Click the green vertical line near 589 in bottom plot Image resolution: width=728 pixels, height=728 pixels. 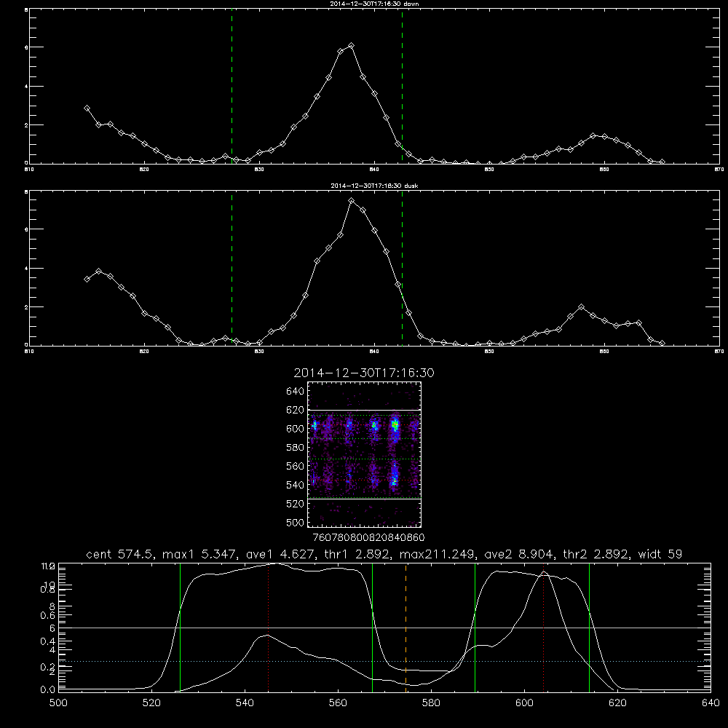475,627
